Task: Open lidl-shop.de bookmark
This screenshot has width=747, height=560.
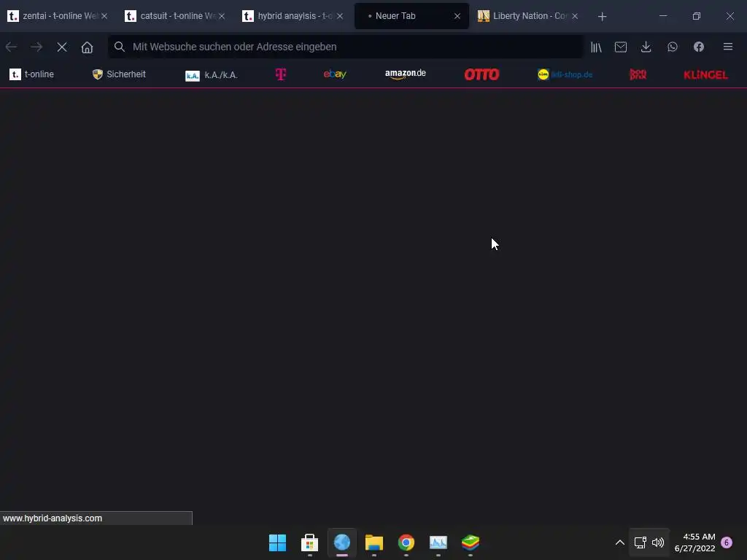Action: click(565, 74)
